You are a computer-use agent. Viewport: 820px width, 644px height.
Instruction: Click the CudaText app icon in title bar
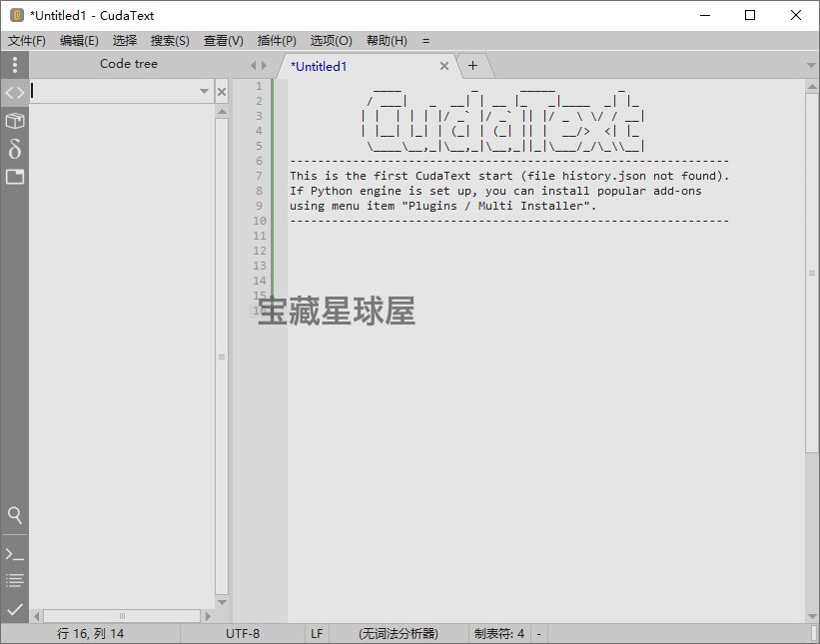(17, 15)
